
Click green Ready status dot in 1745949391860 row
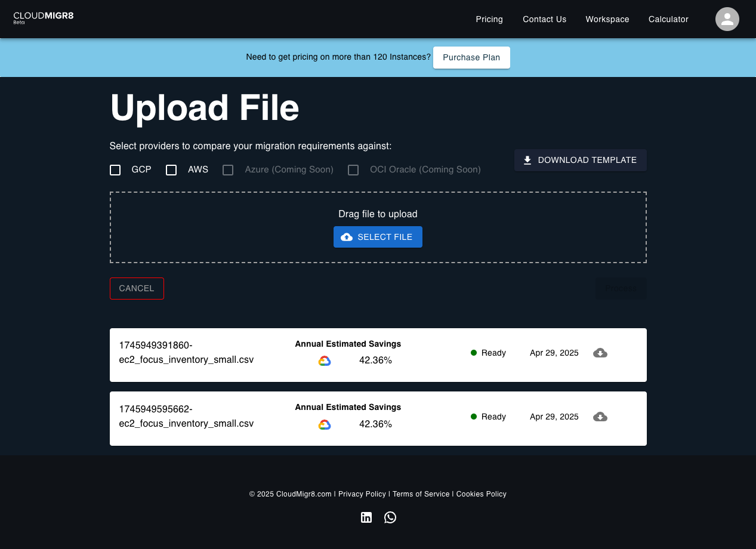pos(474,353)
